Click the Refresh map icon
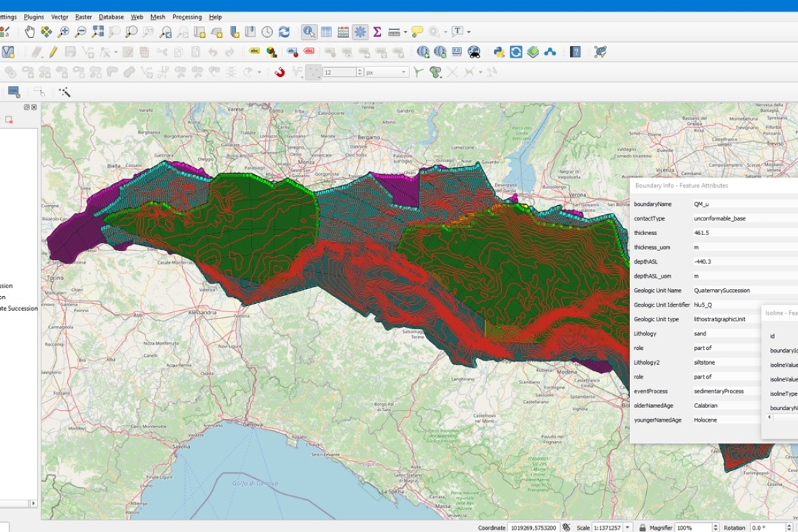The height and width of the screenshot is (532, 798). [x=284, y=32]
